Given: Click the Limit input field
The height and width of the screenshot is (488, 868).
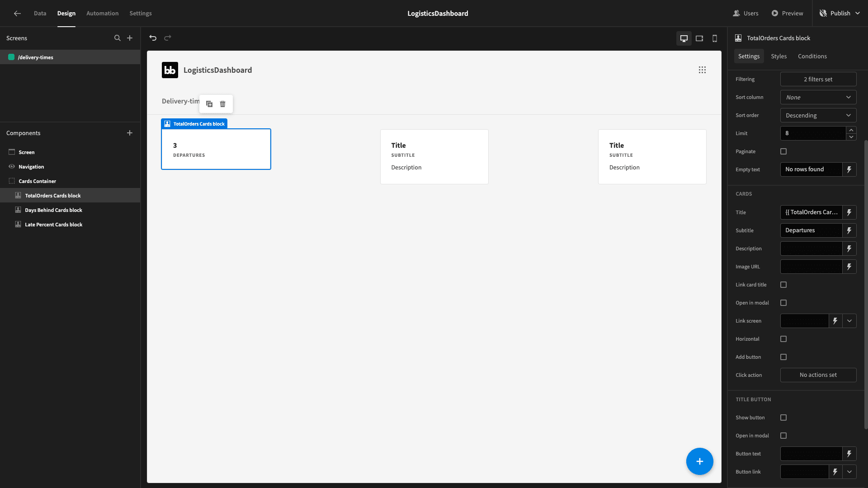Looking at the screenshot, I should (x=813, y=133).
